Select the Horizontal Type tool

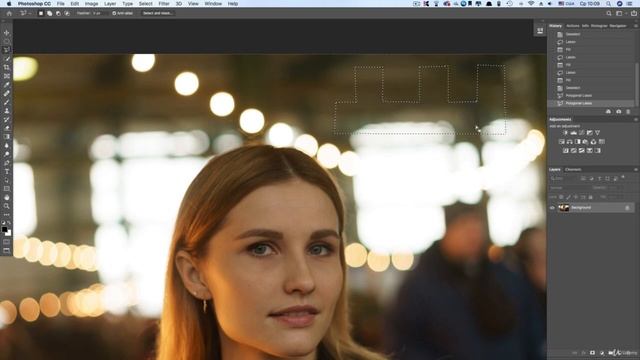pos(7,171)
